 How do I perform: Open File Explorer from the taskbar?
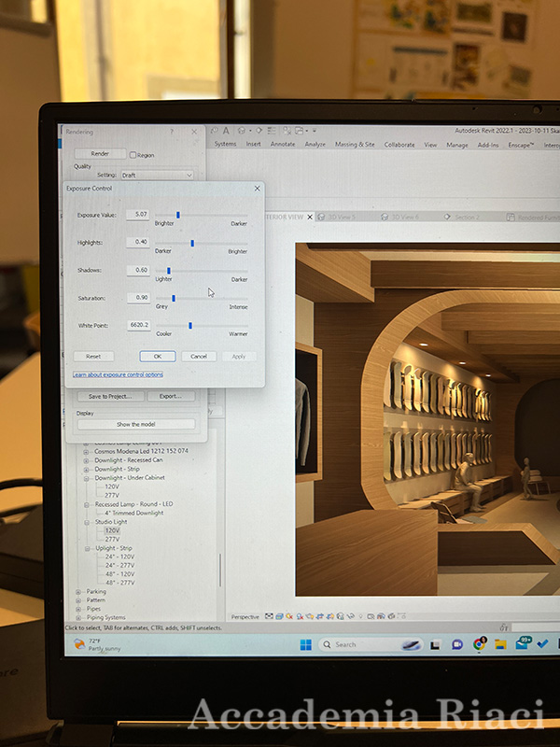[x=500, y=644]
